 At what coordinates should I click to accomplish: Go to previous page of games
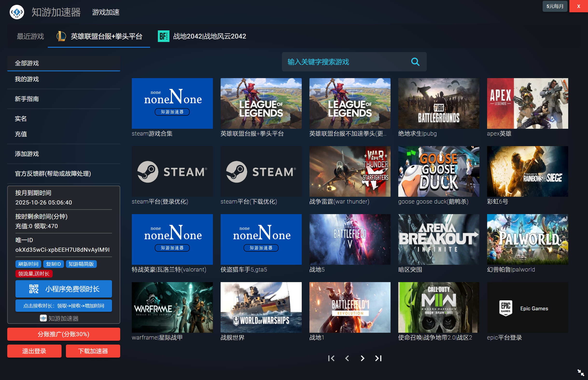coord(347,358)
